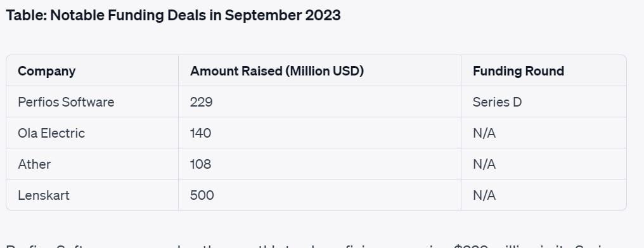Click the N/A cell in Ather row
This screenshot has height=248, width=644.
pos(484,164)
